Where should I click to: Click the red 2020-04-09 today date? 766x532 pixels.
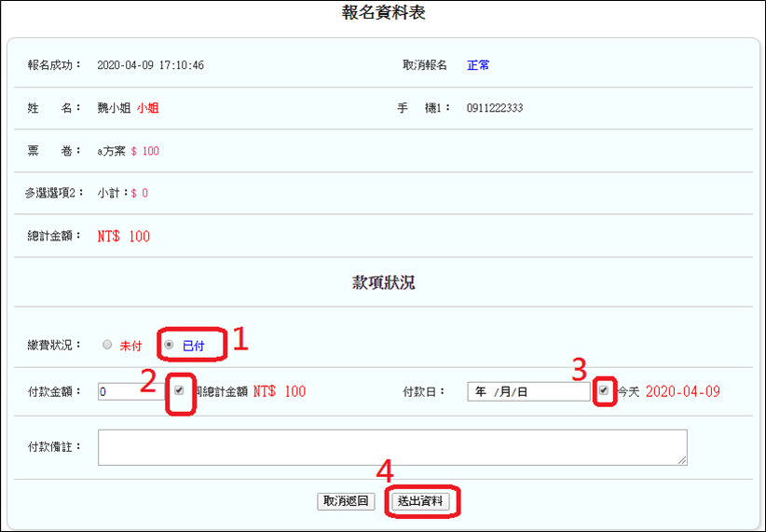682,391
